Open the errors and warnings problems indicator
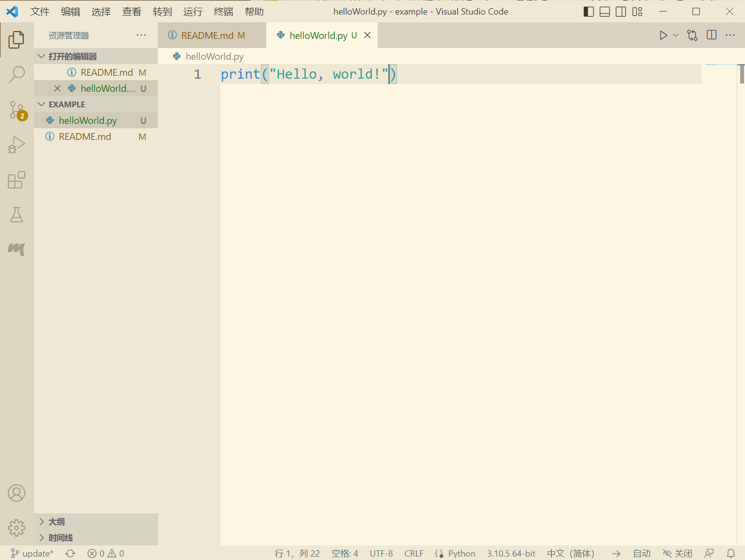 (x=105, y=553)
